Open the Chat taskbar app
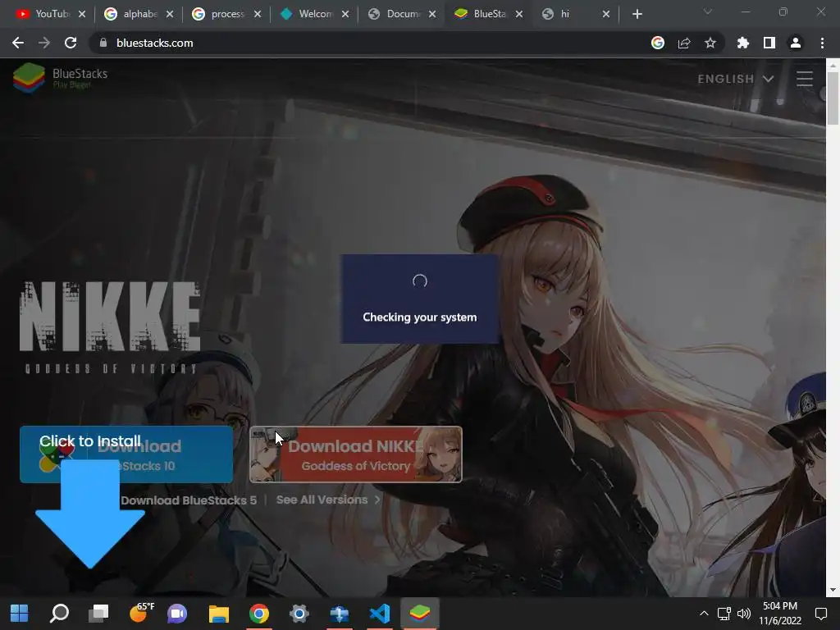 click(x=177, y=614)
